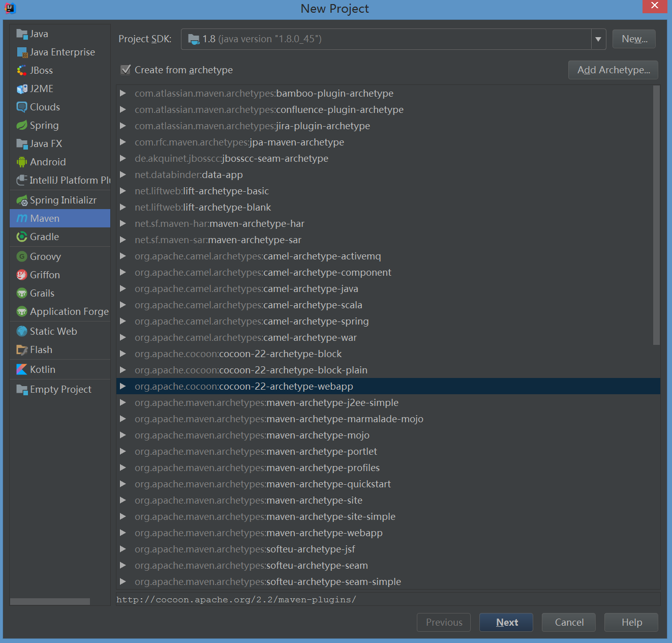This screenshot has width=672, height=643.
Task: Expand maven-archetype-quickstart entry
Action: [123, 484]
